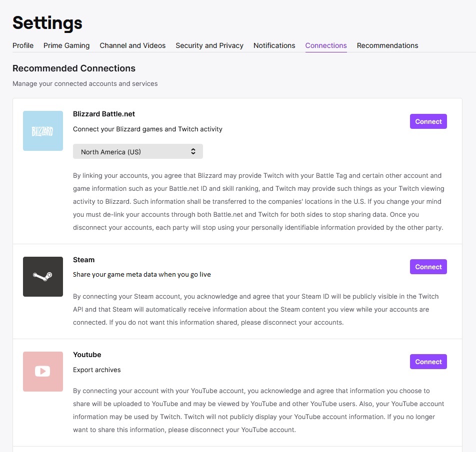Open the Prime Gaming tab
Image resolution: width=476 pixels, height=452 pixels.
tap(66, 45)
